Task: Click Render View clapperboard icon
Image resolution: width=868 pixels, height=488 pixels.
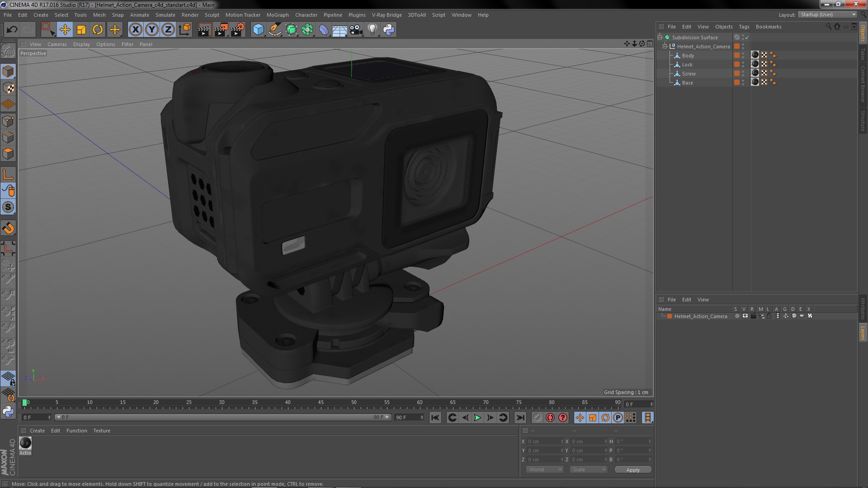Action: 204,30
